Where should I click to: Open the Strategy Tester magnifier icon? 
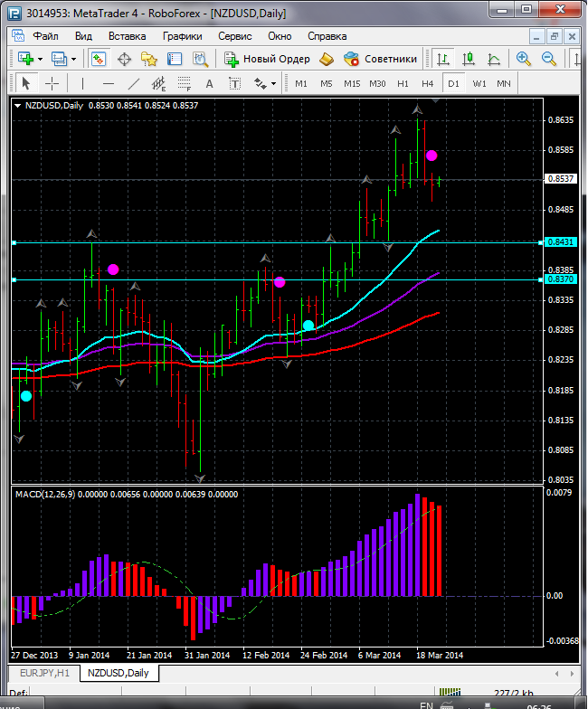pyautogui.click(x=200, y=60)
